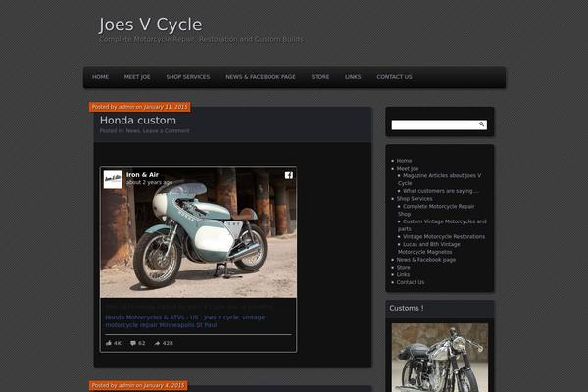
Task: Click the January 11, 2015 post date
Action: tap(166, 107)
